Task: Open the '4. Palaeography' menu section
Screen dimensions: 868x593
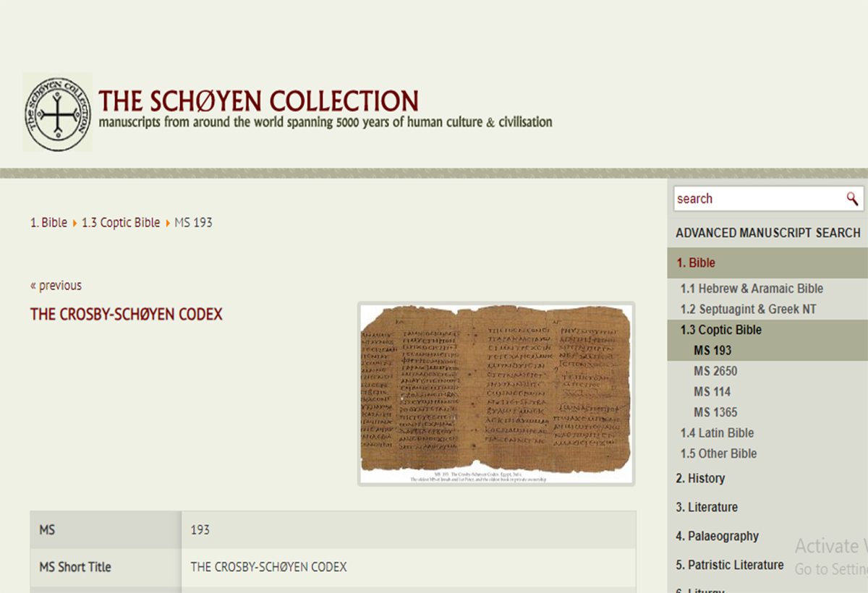Action: pos(717,537)
